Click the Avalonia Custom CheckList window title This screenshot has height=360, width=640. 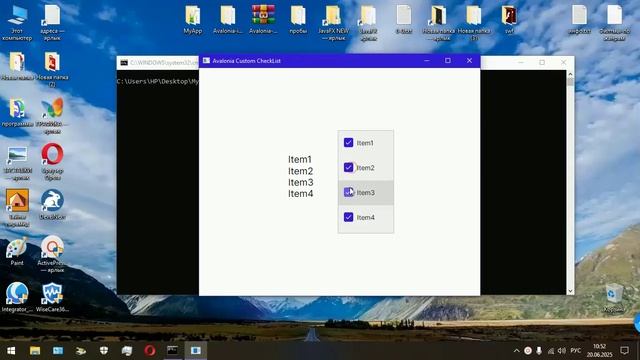tap(247, 61)
